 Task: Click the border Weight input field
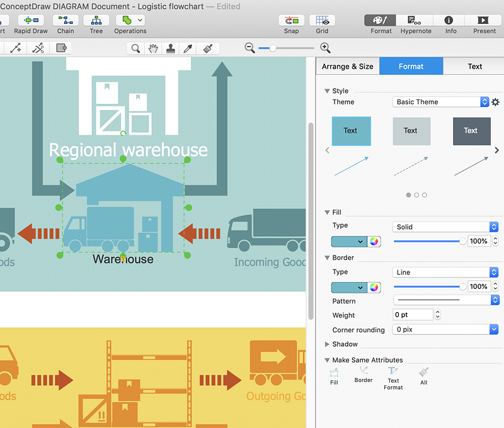(413, 315)
